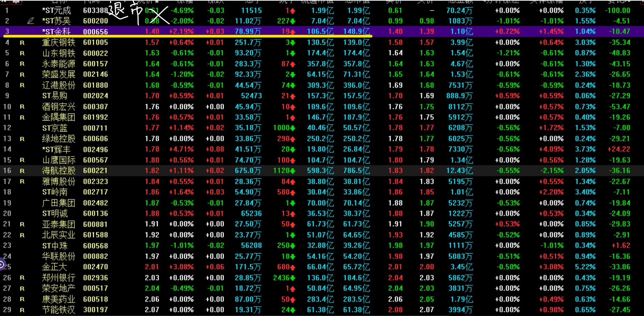This screenshot has height=316, width=644.
Task: Click stock code 000656
Action: [96, 32]
